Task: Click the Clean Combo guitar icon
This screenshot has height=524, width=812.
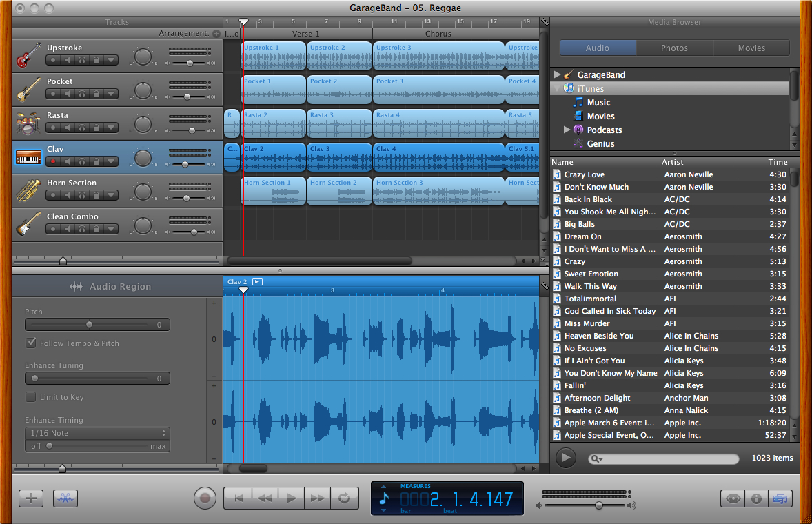Action: point(28,224)
